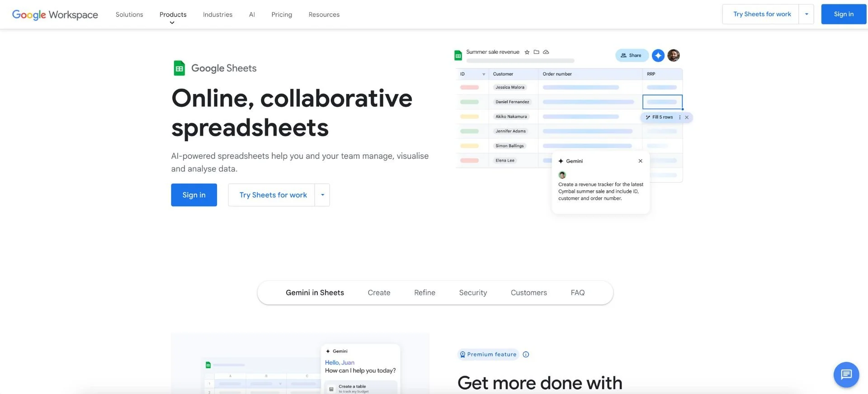Click the Gemini sparkle icon in prompt card

click(561, 161)
